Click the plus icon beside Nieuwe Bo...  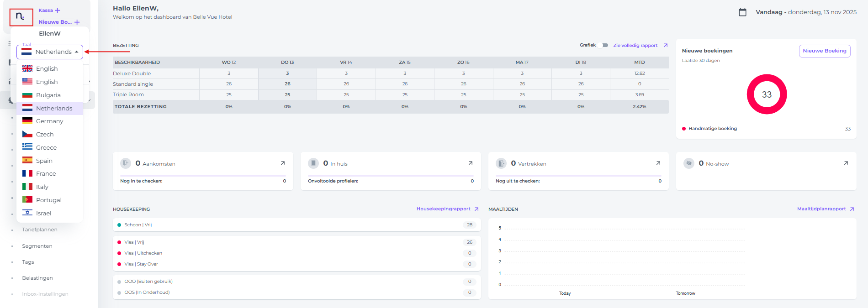click(x=77, y=22)
